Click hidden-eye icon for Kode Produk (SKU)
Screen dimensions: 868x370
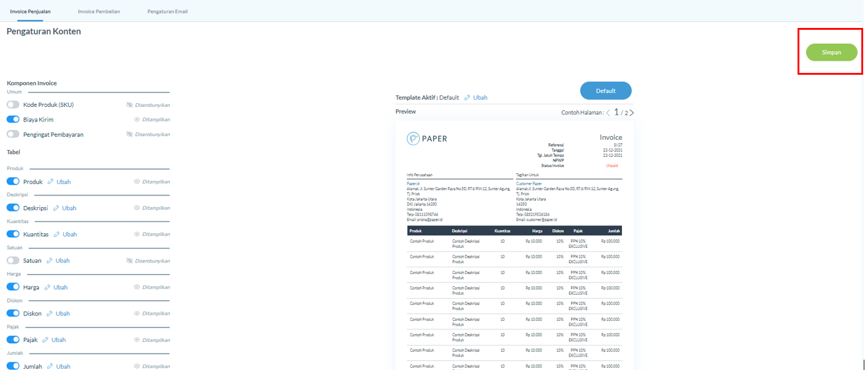[x=129, y=105]
